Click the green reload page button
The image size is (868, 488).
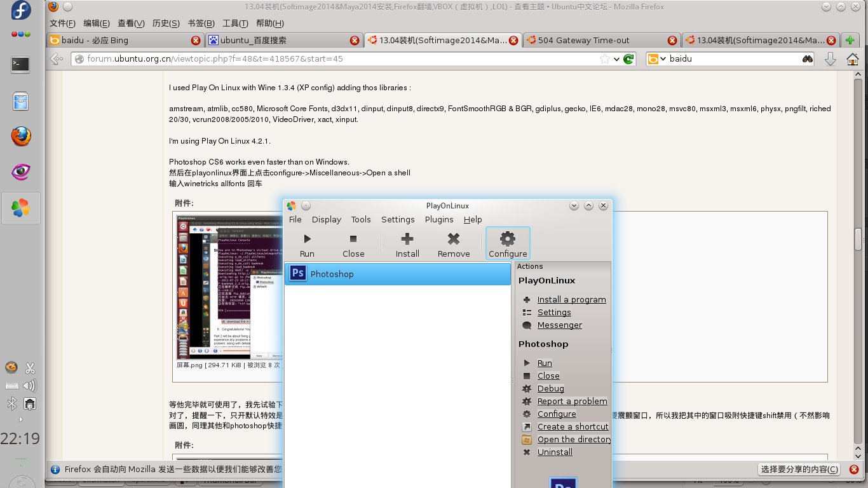coord(628,58)
